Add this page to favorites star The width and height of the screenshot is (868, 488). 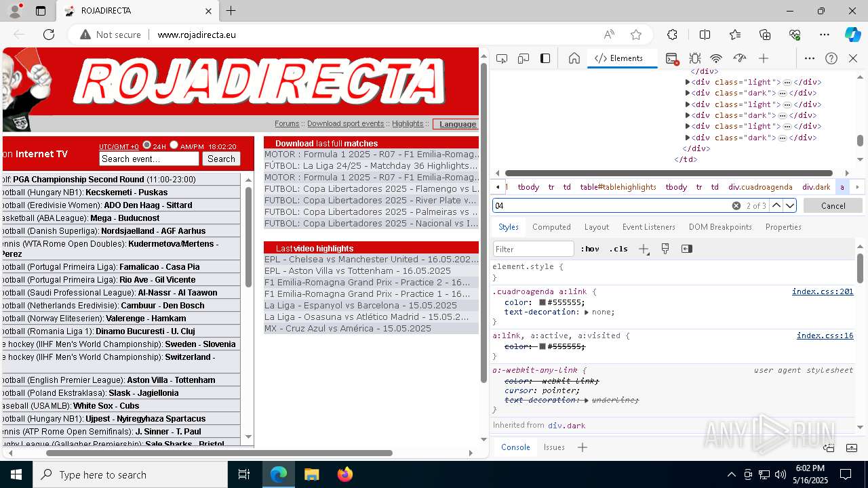[x=636, y=35]
